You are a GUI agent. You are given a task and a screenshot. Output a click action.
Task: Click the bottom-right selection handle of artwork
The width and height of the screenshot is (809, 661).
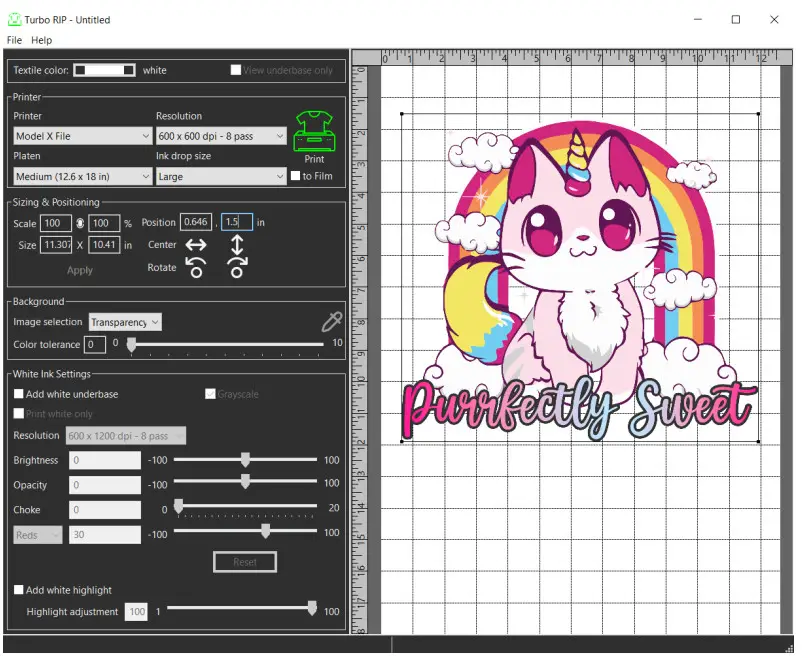758,442
